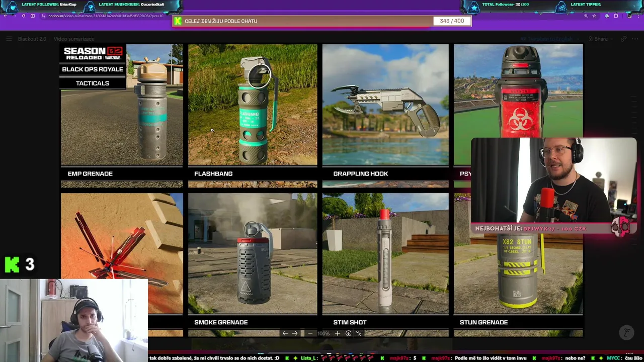The width and height of the screenshot is (644, 362).
Task: Open the Blackout 2.0 breadcrumb
Action: click(32, 39)
